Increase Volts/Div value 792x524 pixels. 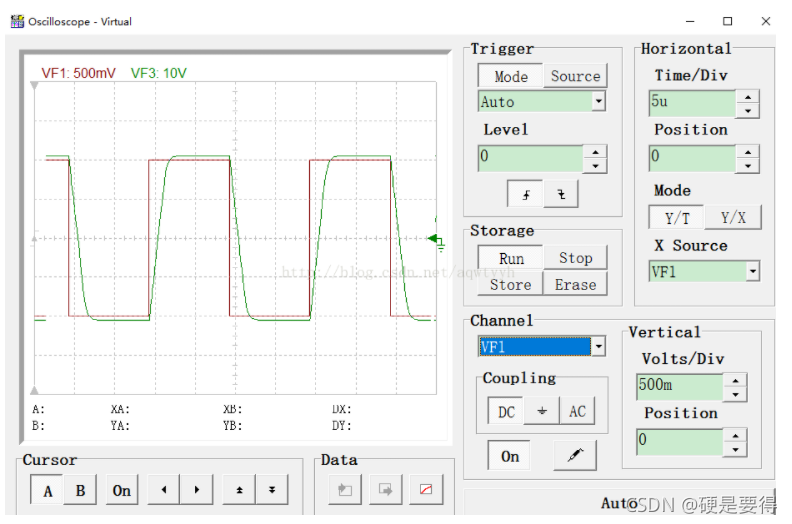(735, 380)
